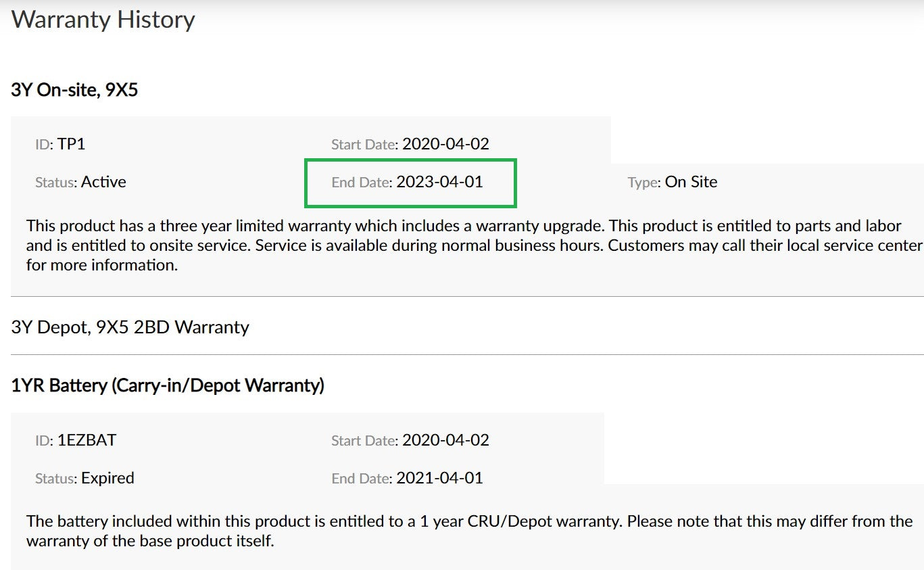Click the TP1 warranty ID
Screen dimensions: 924x570
(x=71, y=144)
